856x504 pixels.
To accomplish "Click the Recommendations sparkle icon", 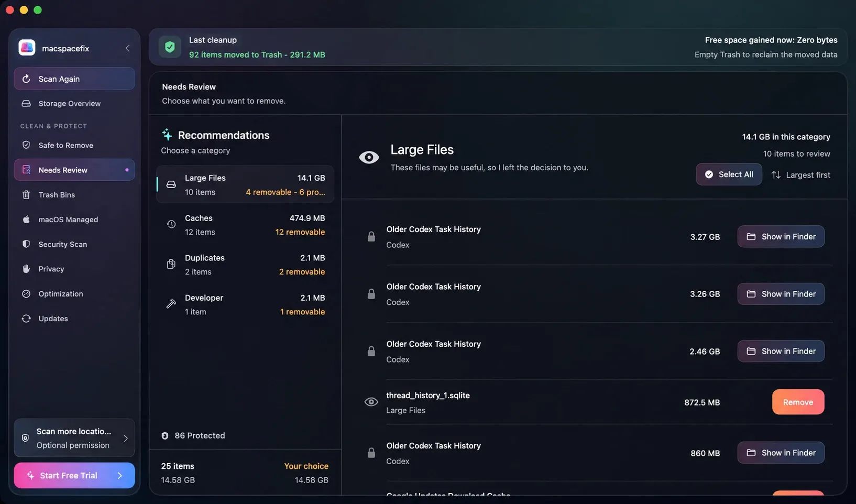I will click(x=167, y=135).
